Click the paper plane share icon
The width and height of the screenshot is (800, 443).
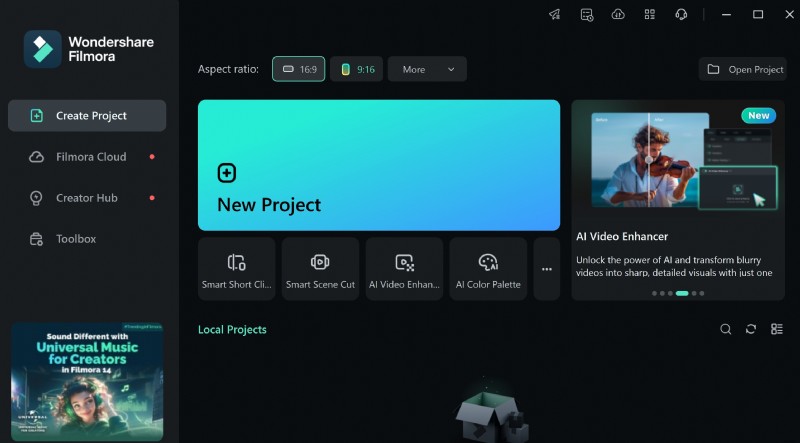point(555,15)
